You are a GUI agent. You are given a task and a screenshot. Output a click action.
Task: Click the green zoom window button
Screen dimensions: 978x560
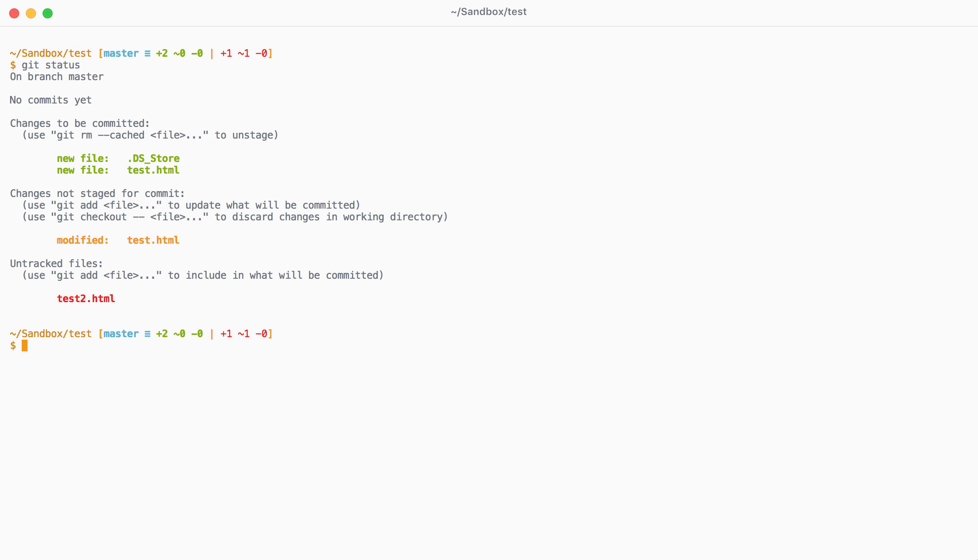tap(48, 13)
